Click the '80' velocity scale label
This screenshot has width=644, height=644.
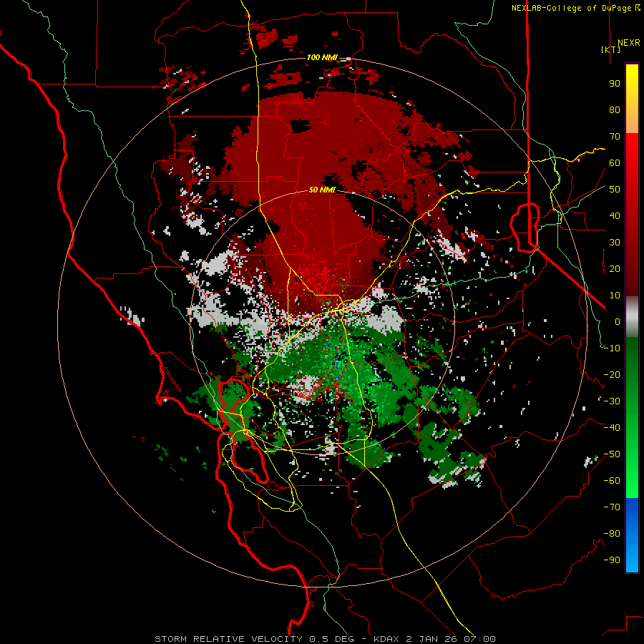(615, 109)
